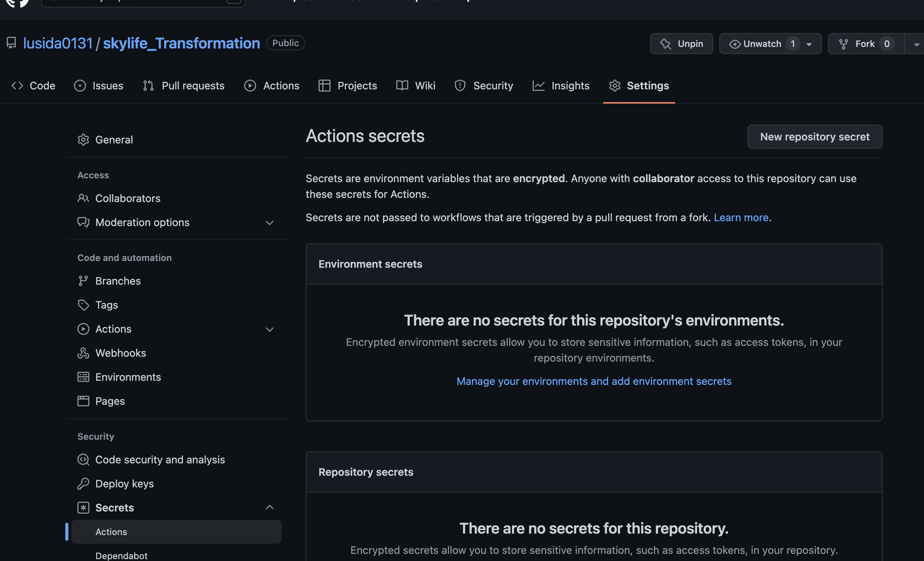924x561 pixels.
Task: Unpin the repository with Unpin button
Action: [681, 44]
